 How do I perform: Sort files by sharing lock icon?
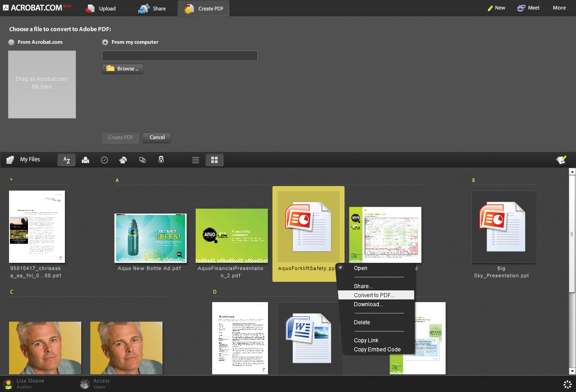[161, 160]
